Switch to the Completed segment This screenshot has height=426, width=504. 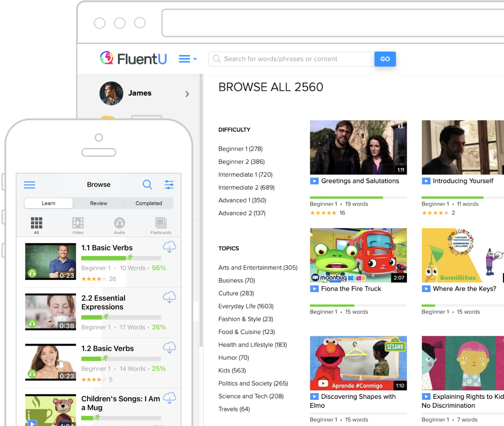pyautogui.click(x=148, y=203)
